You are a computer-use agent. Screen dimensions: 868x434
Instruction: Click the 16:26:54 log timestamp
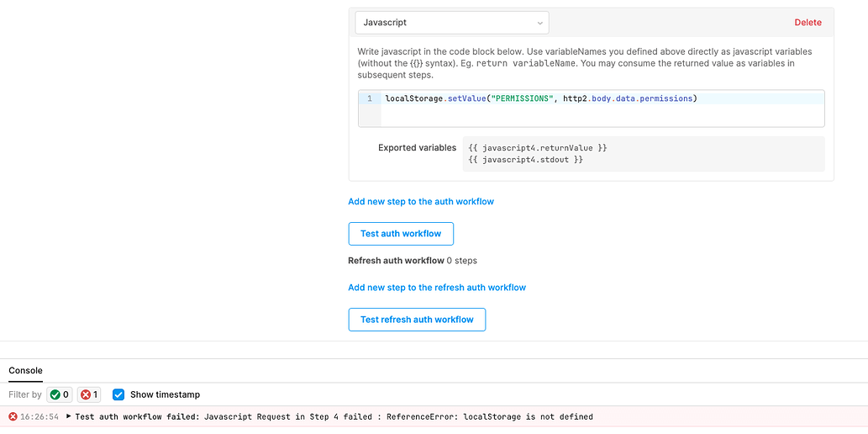[40, 416]
